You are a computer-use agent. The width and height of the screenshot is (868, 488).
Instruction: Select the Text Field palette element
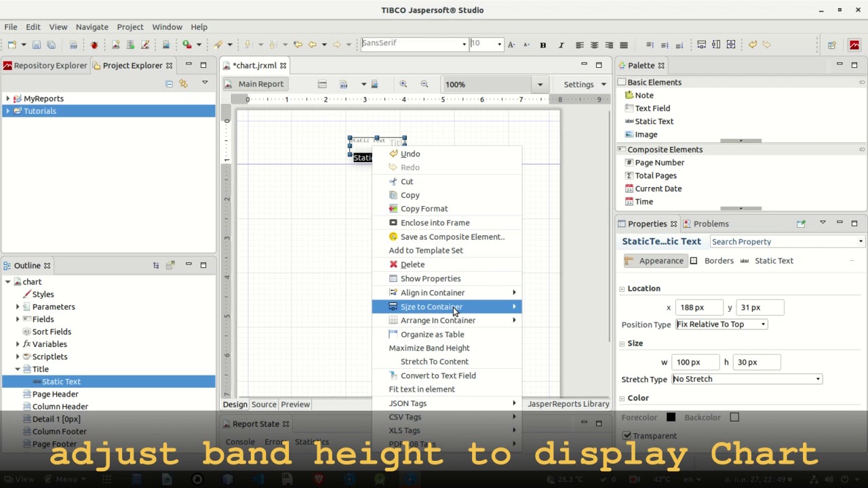pyautogui.click(x=647, y=108)
